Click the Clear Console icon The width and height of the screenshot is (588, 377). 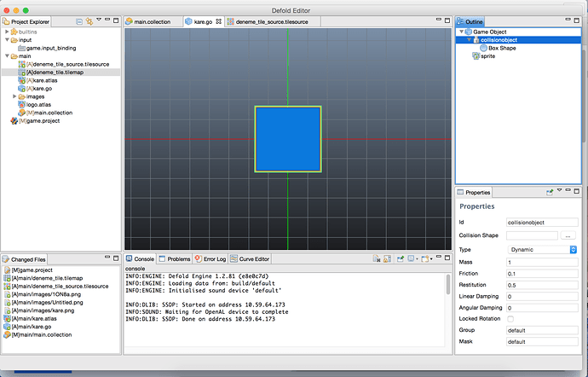click(378, 258)
